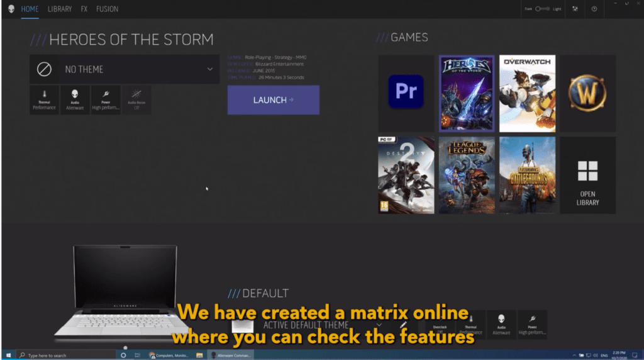Open the settings sliders icon
The width and height of the screenshot is (644, 360).
click(x=575, y=9)
